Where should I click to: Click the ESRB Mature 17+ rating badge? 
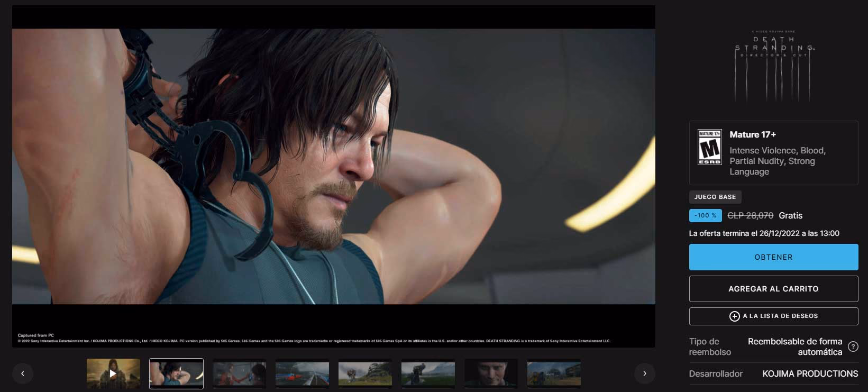[709, 147]
